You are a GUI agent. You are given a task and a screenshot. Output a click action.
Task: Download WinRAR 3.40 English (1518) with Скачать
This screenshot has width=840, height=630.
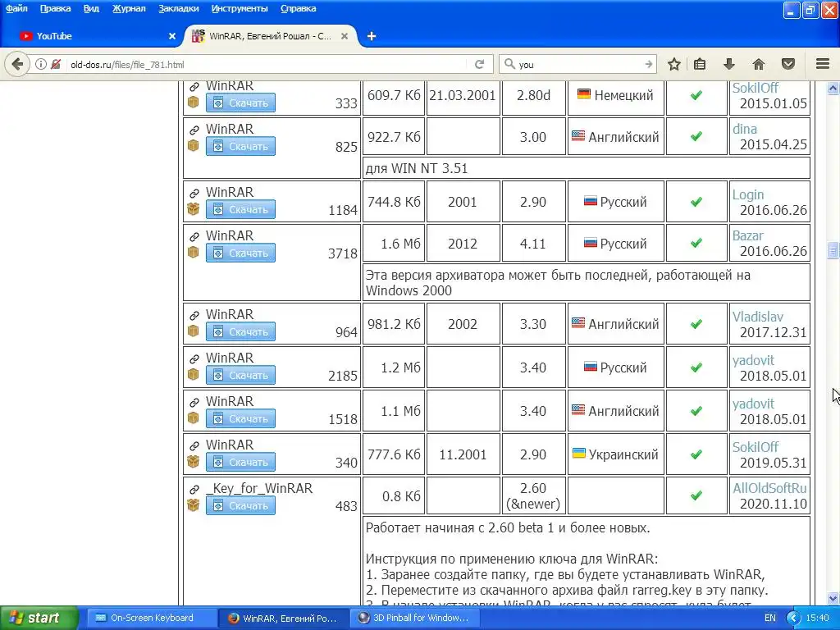click(240, 418)
